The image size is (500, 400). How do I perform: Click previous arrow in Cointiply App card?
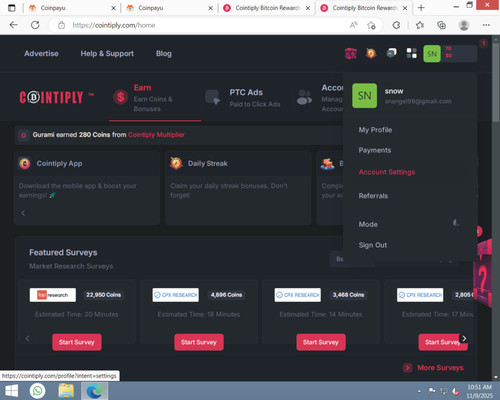pyautogui.click(x=23, y=213)
